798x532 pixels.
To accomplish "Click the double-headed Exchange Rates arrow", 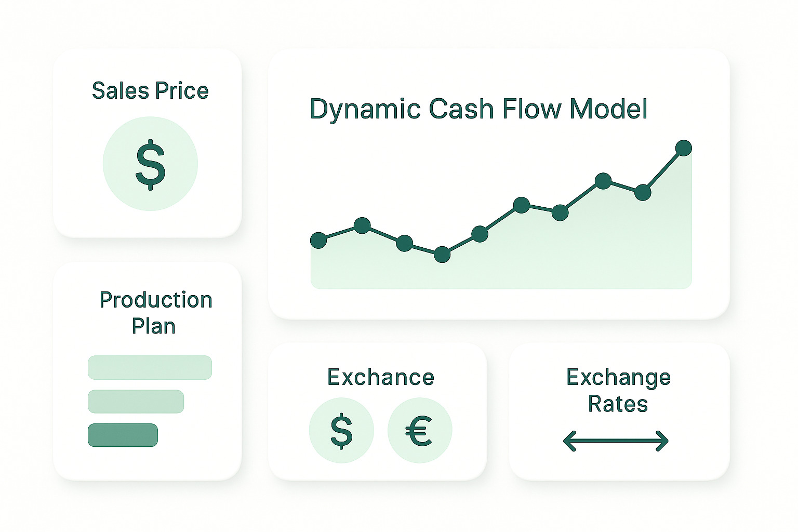I will (x=616, y=441).
